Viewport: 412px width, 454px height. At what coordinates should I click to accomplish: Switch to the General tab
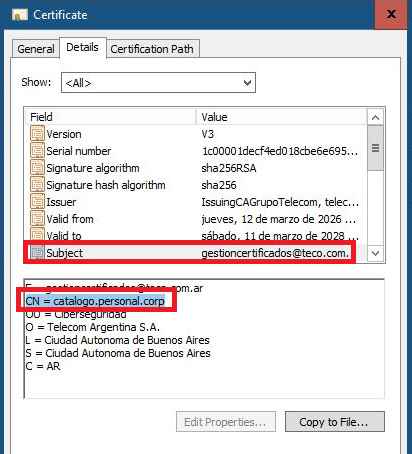(36, 49)
